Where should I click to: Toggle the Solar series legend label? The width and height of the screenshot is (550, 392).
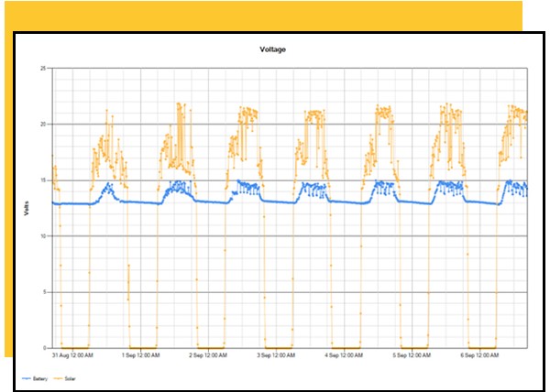69,376
